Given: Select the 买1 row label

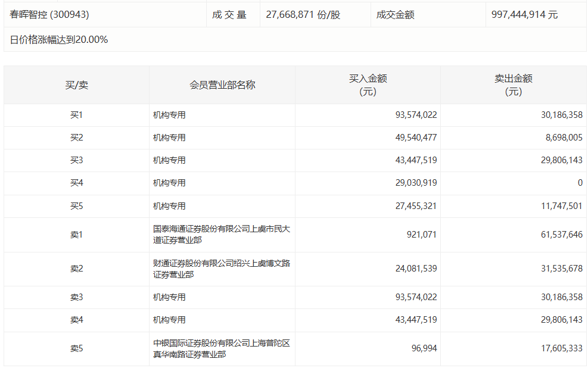Looking at the screenshot, I should click(x=74, y=114).
